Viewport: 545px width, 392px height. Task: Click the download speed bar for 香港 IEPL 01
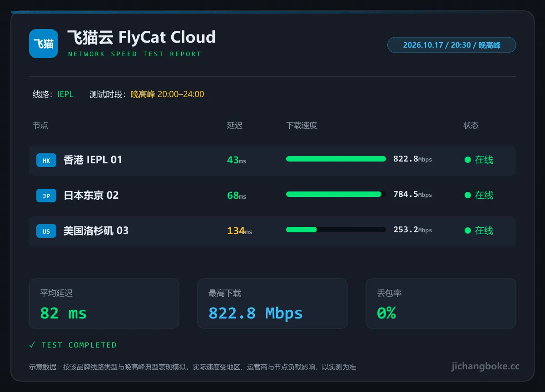(336, 159)
